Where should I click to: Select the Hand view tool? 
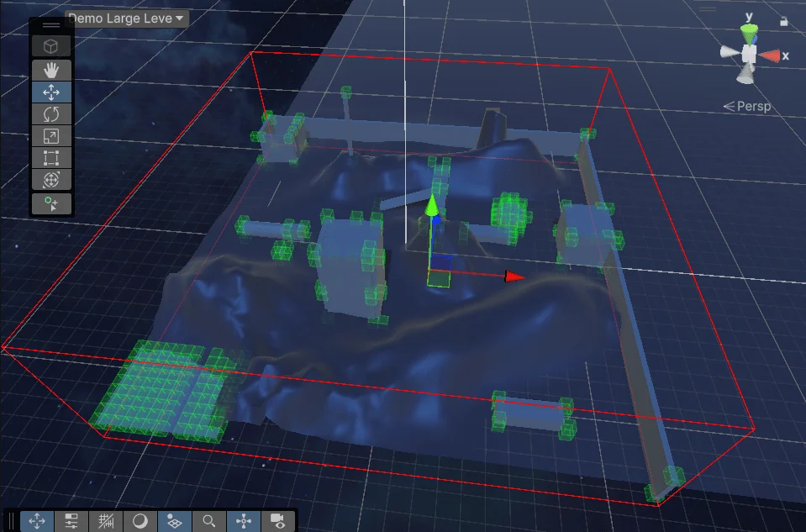[x=50, y=70]
